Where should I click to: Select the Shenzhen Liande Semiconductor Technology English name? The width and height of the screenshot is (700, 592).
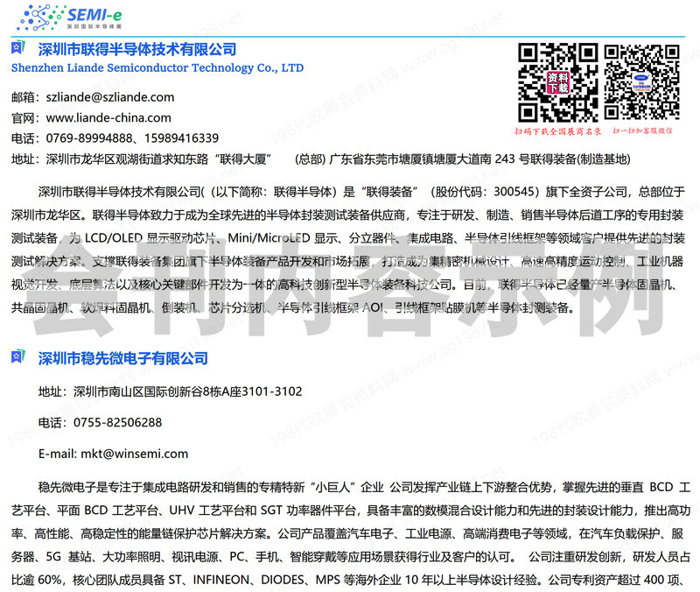157,67
